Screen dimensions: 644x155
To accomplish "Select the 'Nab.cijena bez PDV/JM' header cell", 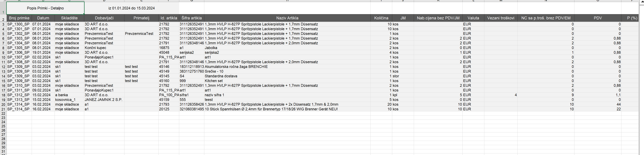I will (438, 18).
